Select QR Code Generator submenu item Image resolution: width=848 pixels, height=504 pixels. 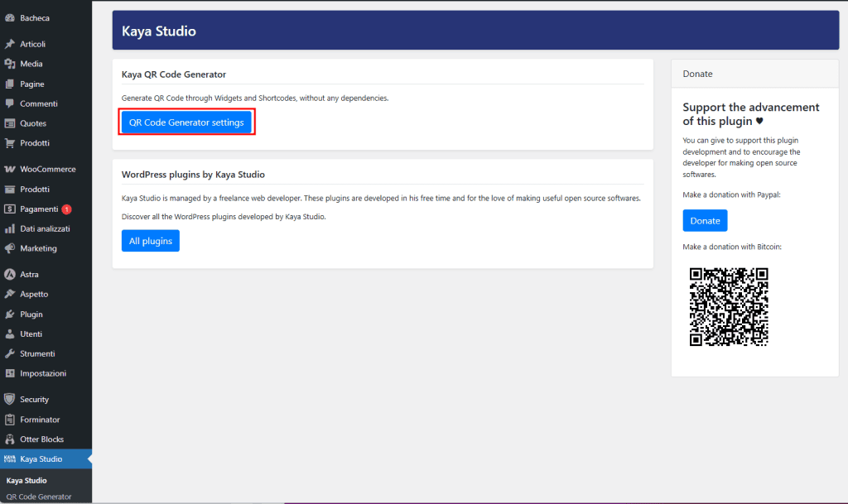click(x=40, y=497)
